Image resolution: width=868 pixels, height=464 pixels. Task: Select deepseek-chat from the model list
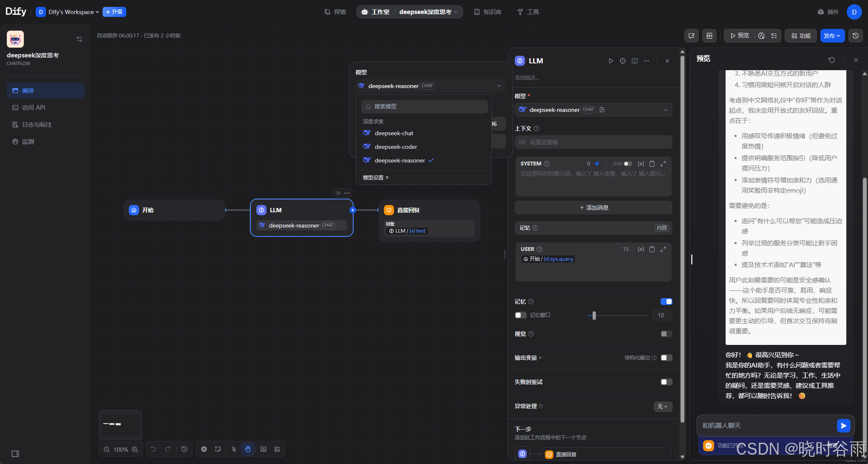click(394, 133)
